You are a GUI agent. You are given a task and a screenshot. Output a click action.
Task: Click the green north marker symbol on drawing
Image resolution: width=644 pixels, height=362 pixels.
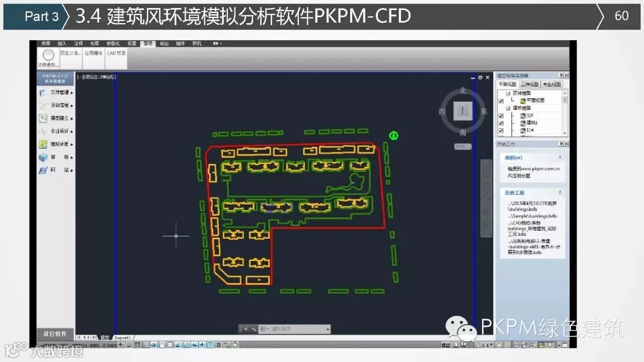394,135
